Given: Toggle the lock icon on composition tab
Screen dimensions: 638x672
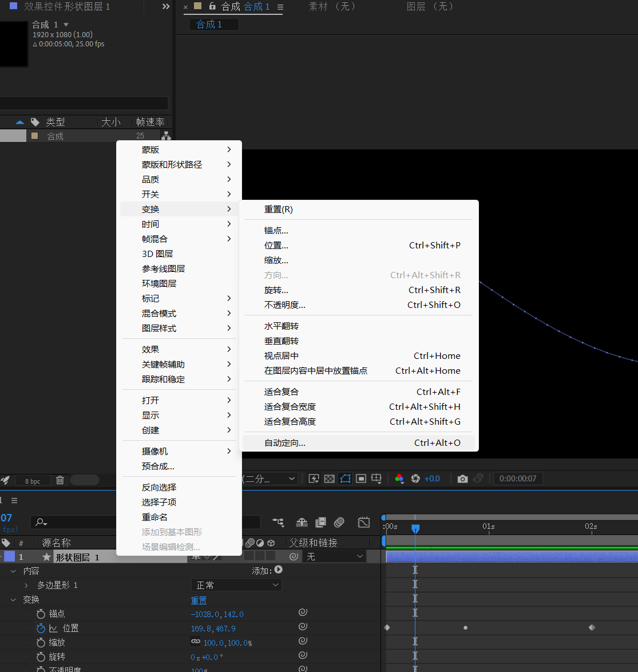Looking at the screenshot, I should pyautogui.click(x=212, y=6).
